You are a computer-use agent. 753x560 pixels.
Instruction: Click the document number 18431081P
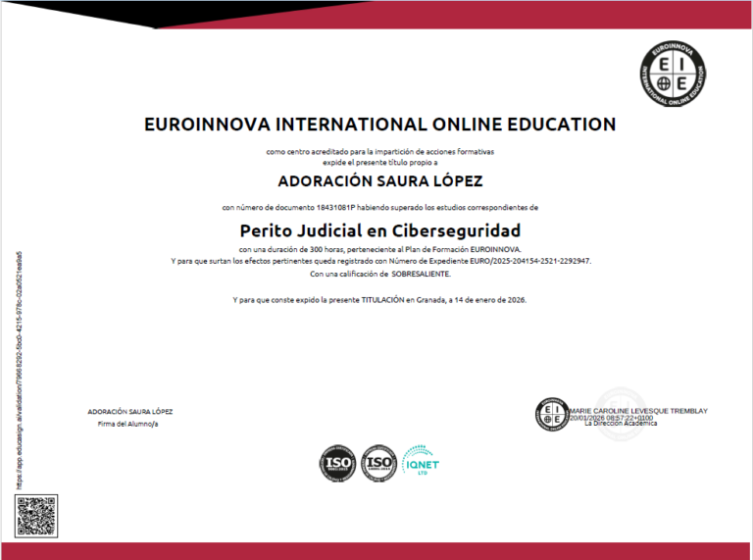336,208
